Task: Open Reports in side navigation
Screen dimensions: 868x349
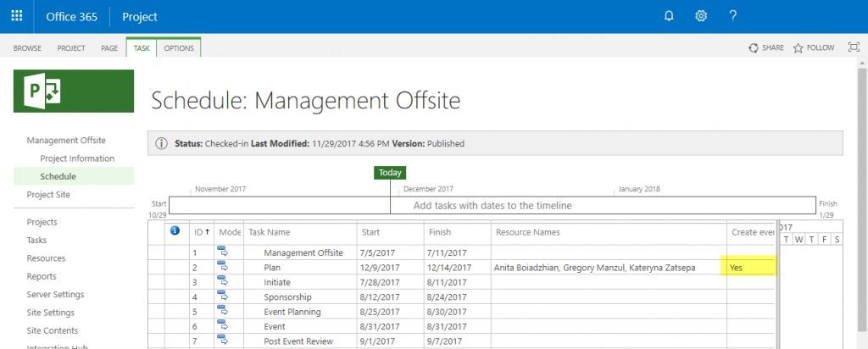Action: [x=42, y=276]
